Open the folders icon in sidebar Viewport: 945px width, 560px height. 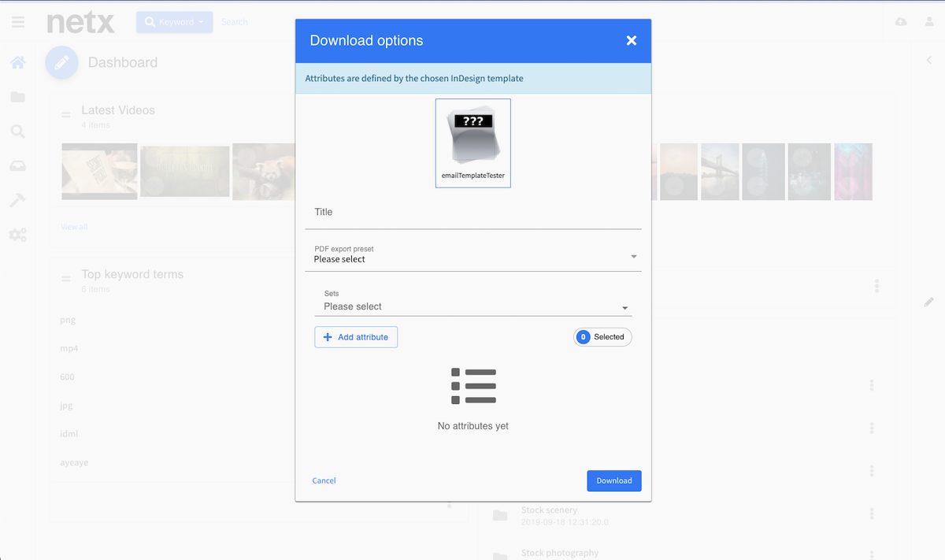17,97
